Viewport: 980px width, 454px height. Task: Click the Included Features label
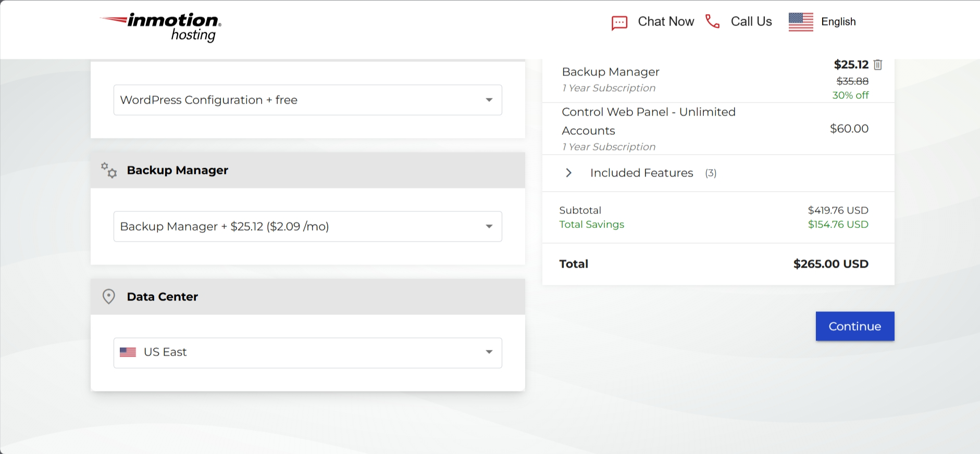pyautogui.click(x=642, y=173)
